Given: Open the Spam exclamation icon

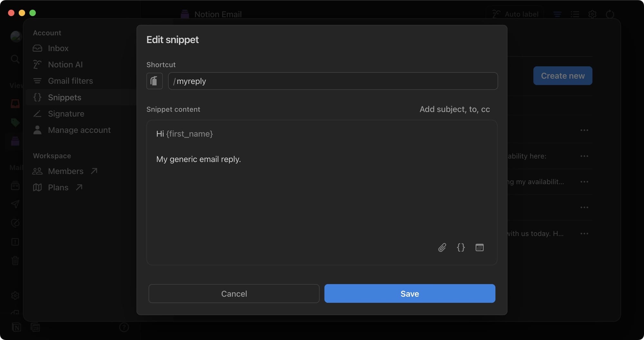Looking at the screenshot, I should point(15,242).
